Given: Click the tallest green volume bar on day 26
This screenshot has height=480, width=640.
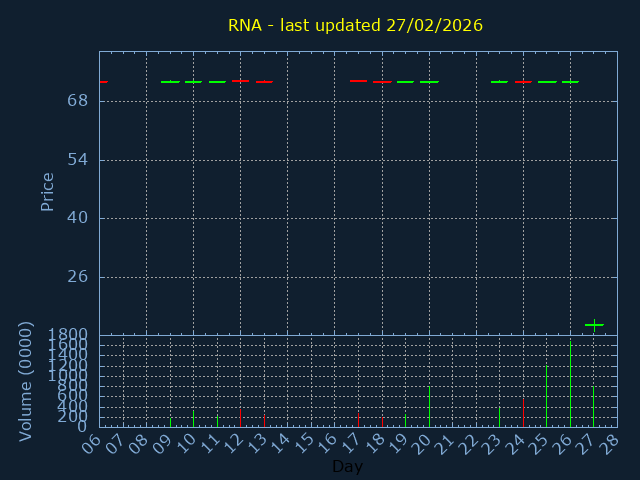Looking at the screenshot, I should [570, 385].
